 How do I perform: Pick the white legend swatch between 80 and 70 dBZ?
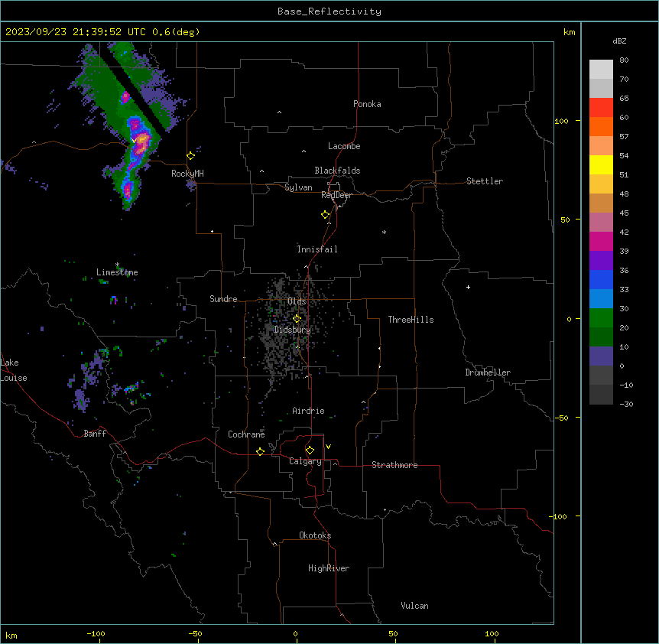click(x=601, y=70)
